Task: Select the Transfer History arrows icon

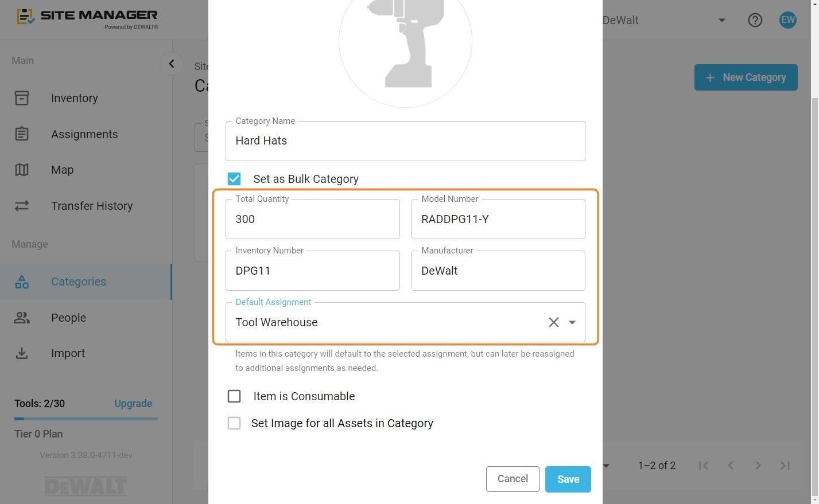Action: 22,206
